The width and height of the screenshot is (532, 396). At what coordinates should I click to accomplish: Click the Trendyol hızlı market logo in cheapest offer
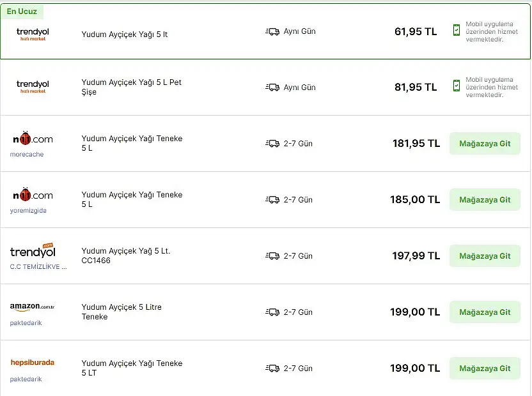(x=33, y=34)
